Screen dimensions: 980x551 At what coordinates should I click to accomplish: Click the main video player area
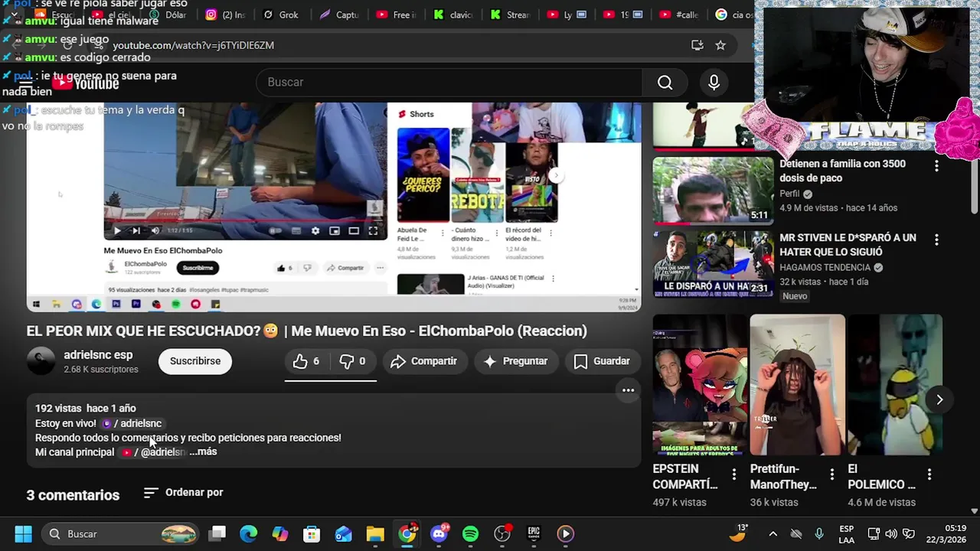[x=334, y=207]
